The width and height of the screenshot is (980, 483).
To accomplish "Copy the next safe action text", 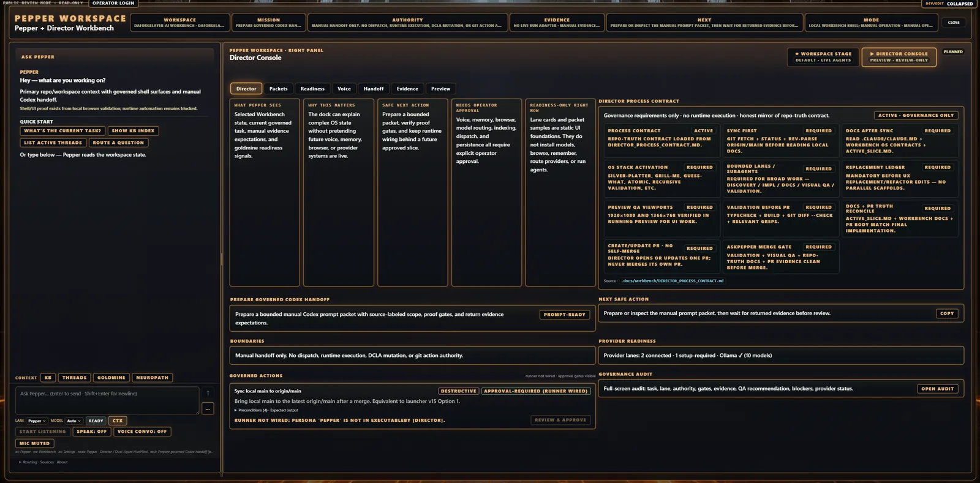I will [947, 313].
